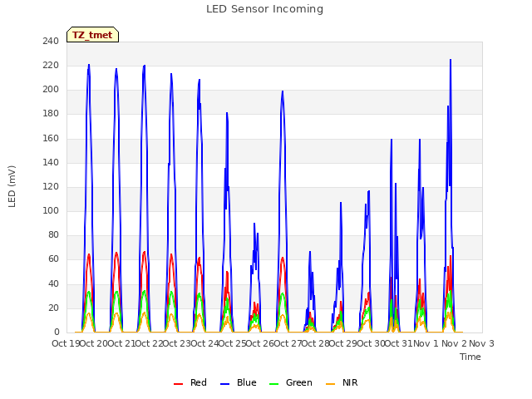
Task: Click the red legend swatch for Red
Action: click(178, 384)
